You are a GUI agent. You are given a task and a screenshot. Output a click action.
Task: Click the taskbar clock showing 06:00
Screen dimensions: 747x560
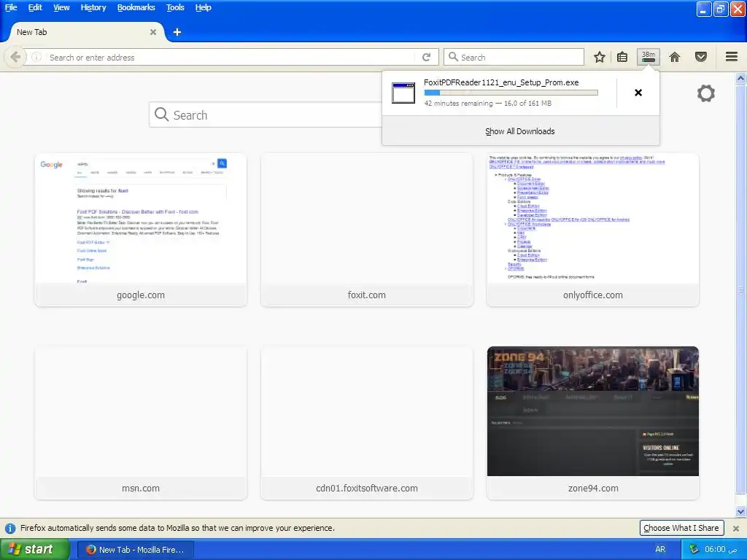pyautogui.click(x=721, y=550)
